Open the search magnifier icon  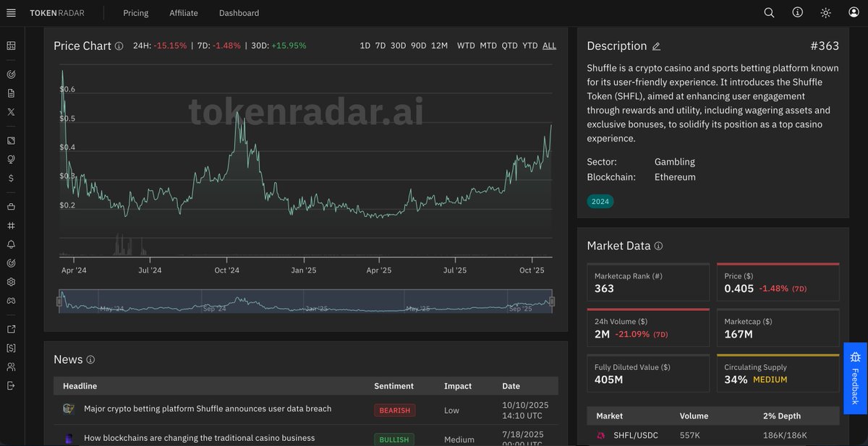click(769, 13)
